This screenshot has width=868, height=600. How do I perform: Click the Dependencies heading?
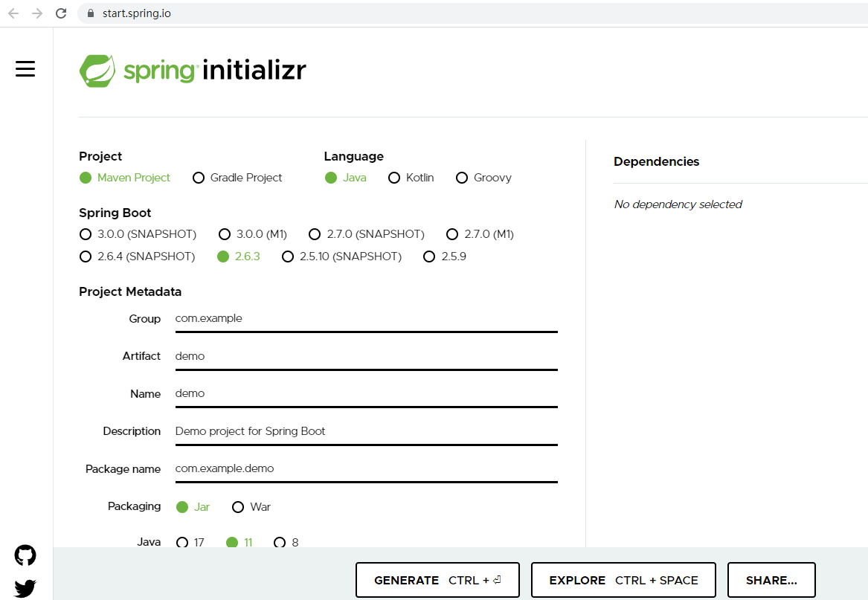click(657, 161)
